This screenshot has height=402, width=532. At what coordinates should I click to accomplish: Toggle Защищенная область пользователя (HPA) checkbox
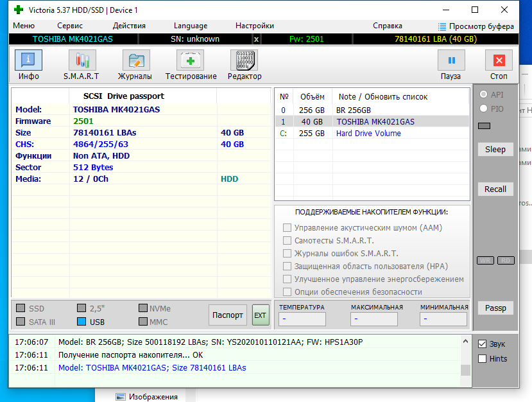[287, 266]
